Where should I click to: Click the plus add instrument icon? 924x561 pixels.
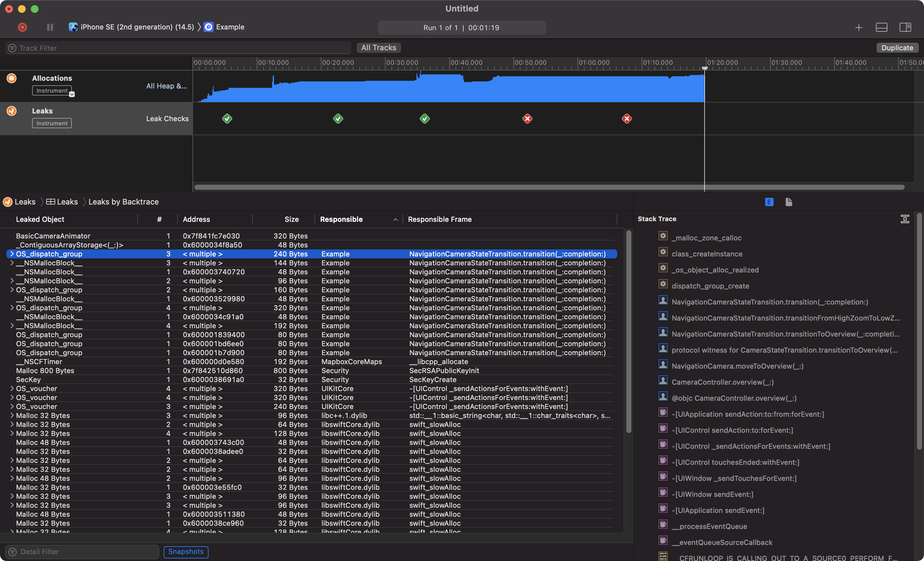[x=858, y=27]
